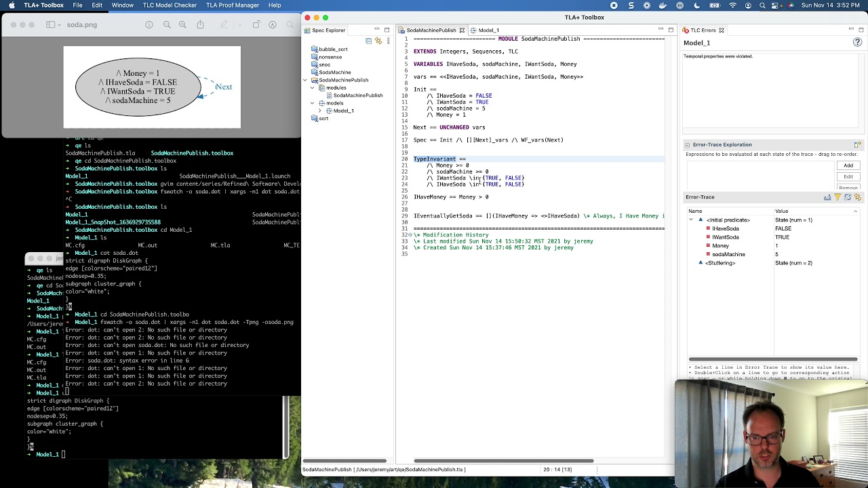This screenshot has height=488, width=868.
Task: Click the collapse-all icon in Error-Trace header
Action: (x=848, y=197)
